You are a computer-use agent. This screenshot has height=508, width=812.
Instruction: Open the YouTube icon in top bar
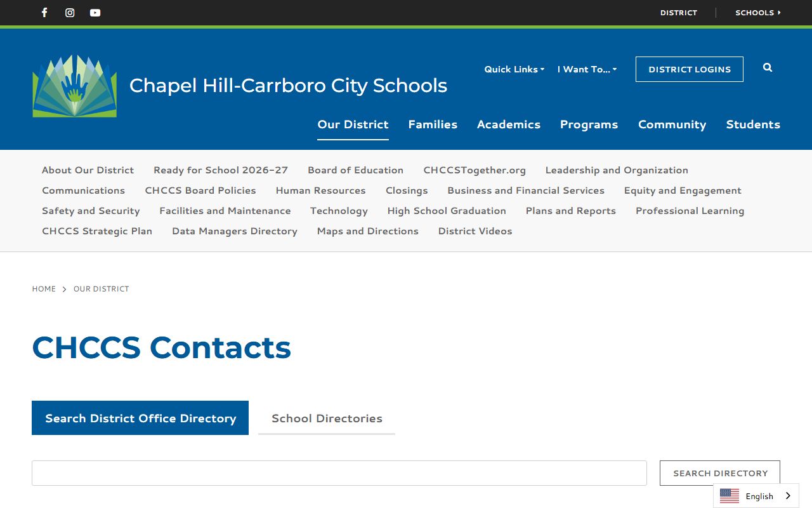coord(95,13)
